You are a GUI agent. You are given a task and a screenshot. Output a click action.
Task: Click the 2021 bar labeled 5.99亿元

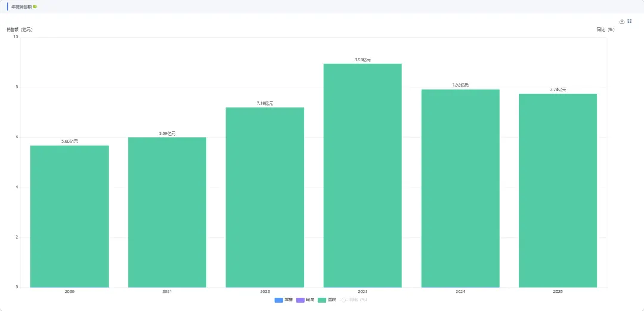[167, 212]
